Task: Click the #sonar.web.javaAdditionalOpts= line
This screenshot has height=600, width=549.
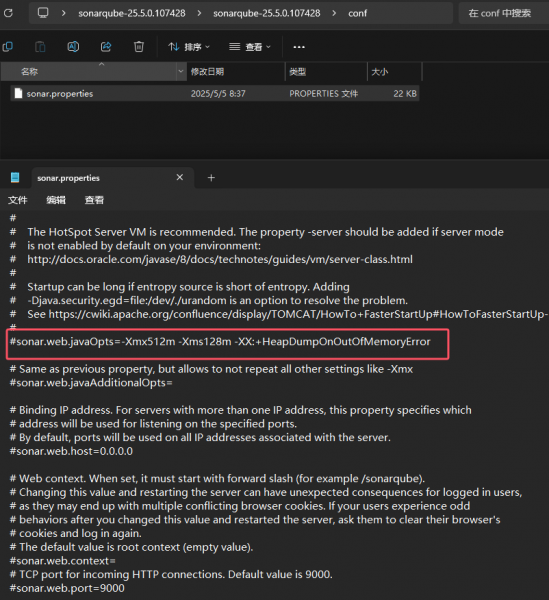Action: pos(91,383)
